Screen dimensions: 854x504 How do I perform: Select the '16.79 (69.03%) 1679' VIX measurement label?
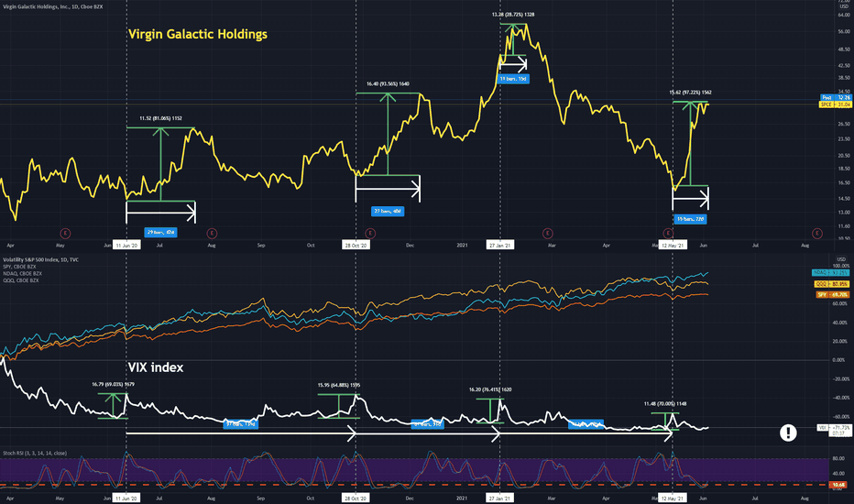[114, 384]
